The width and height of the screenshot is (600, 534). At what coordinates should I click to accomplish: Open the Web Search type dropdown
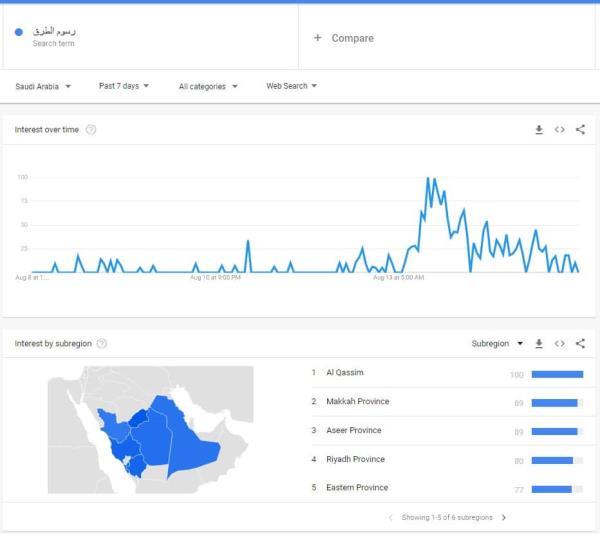(x=291, y=86)
